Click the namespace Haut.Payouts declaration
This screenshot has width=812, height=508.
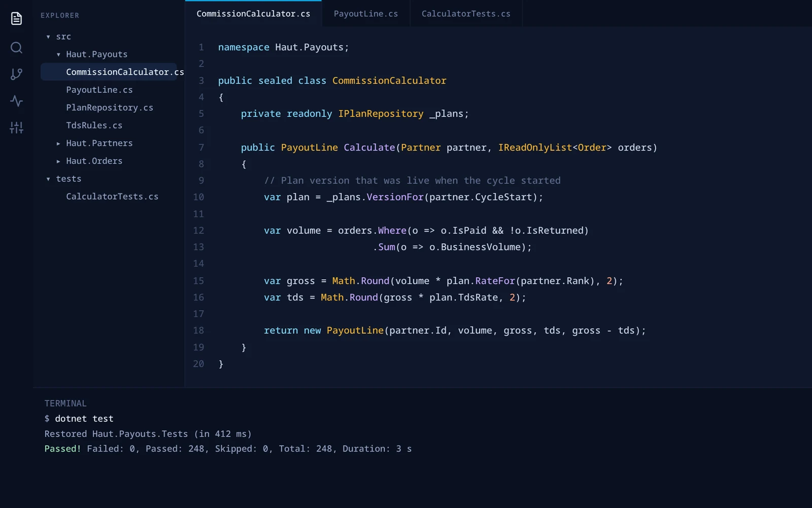pos(283,47)
